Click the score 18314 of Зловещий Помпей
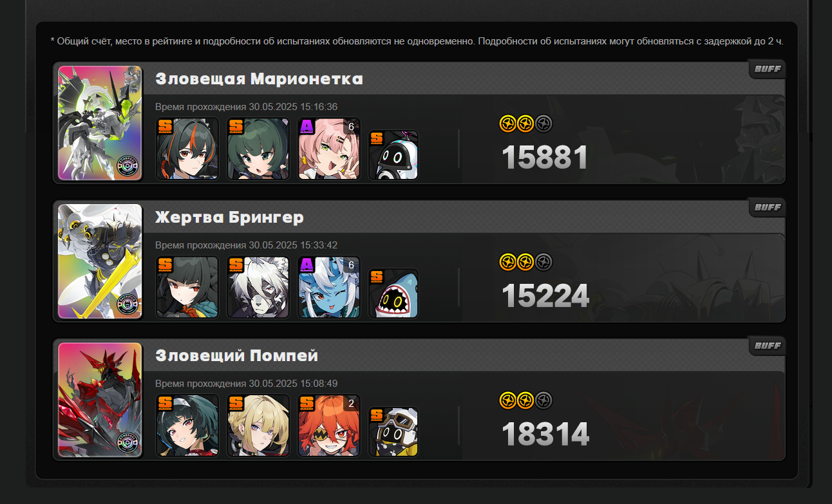832x504 pixels. pos(545,434)
